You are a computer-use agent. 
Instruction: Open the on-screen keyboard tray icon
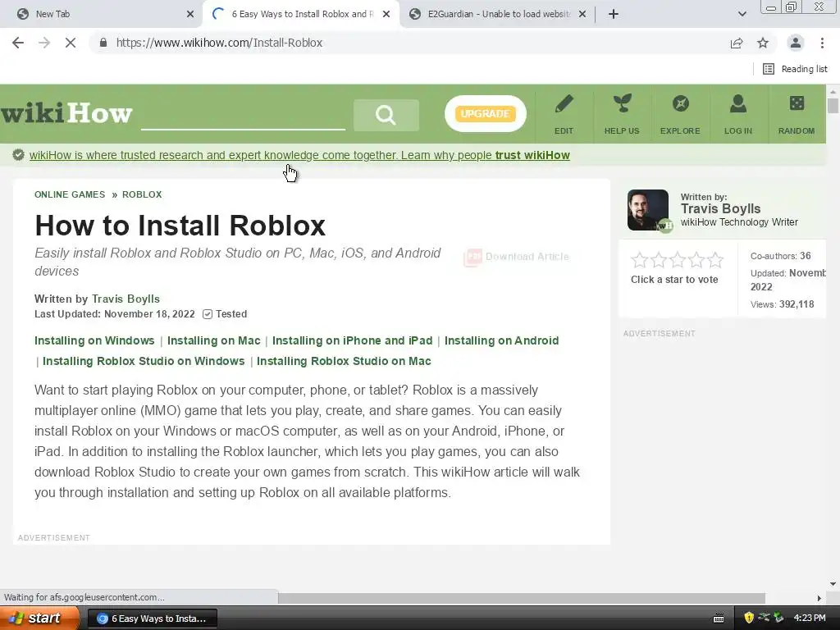719,619
